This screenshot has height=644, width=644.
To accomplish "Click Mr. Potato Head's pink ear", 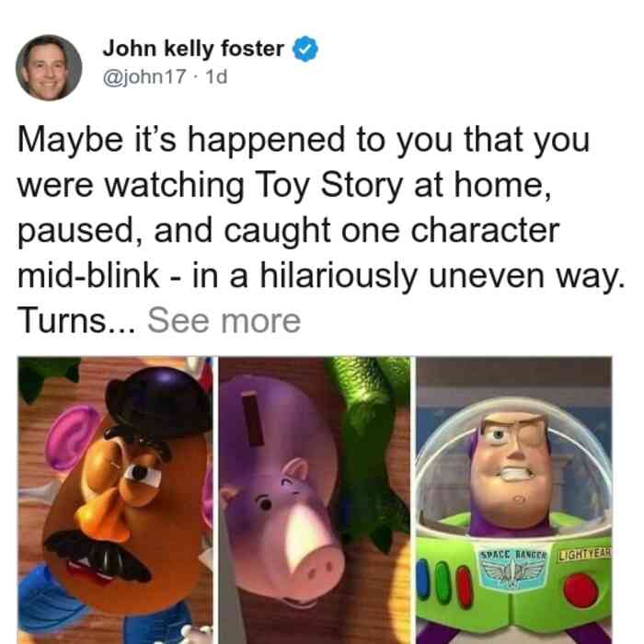I will click(73, 436).
